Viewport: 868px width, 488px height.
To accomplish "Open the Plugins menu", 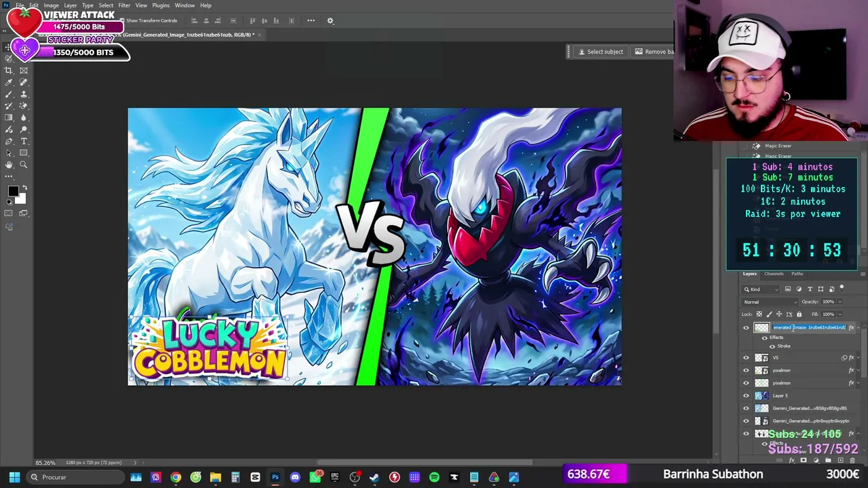I will (x=161, y=5).
